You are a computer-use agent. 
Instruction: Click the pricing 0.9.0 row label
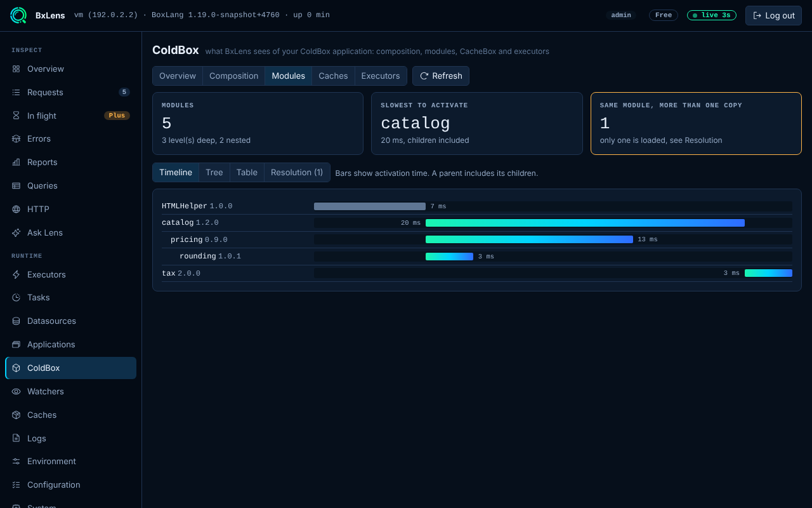(199, 239)
